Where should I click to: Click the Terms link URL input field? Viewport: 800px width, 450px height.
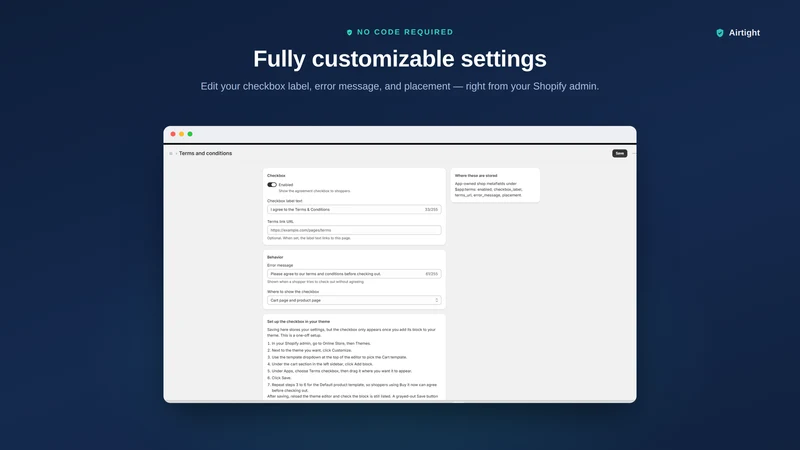(354, 230)
